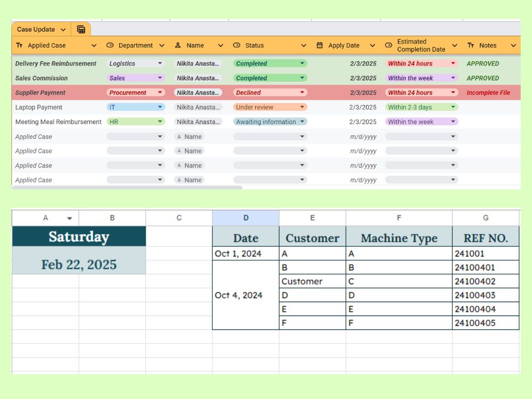The width and height of the screenshot is (532, 399).
Task: Expand the Status column options arrow
Action: (304, 45)
